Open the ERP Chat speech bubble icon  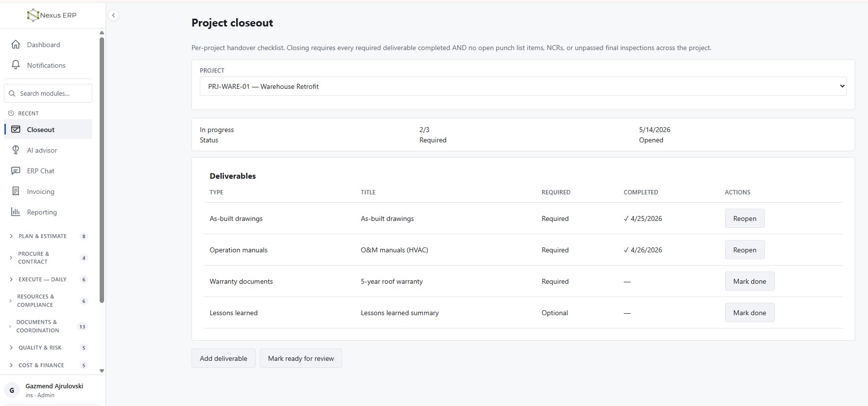pyautogui.click(x=16, y=171)
